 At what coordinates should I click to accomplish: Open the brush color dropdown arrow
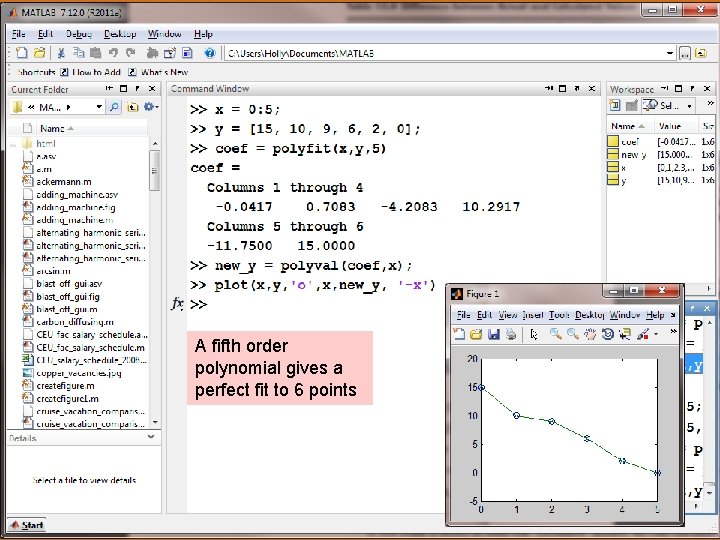coord(656,334)
